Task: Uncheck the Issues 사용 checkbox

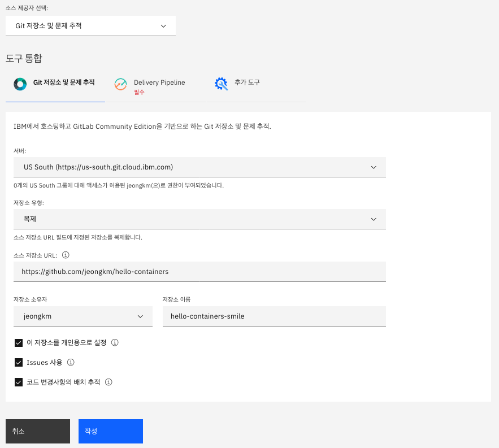Action: coord(19,362)
